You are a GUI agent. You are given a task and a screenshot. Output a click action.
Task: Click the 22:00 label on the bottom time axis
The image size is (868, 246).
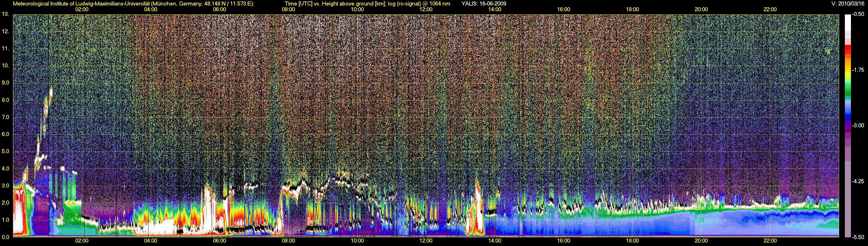770,241
